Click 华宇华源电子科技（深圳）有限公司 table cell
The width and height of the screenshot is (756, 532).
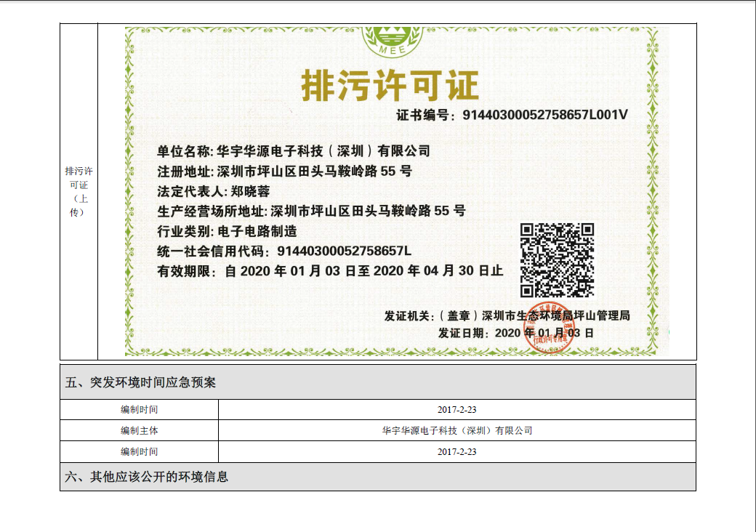pyautogui.click(x=457, y=430)
